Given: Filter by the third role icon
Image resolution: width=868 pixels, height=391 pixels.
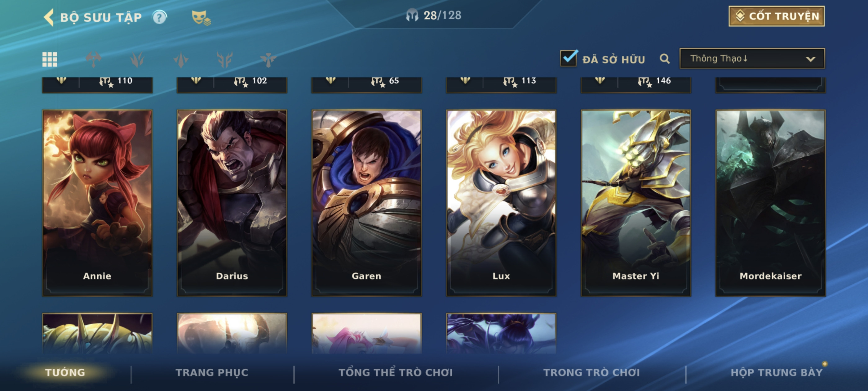Looking at the screenshot, I should point(181,59).
